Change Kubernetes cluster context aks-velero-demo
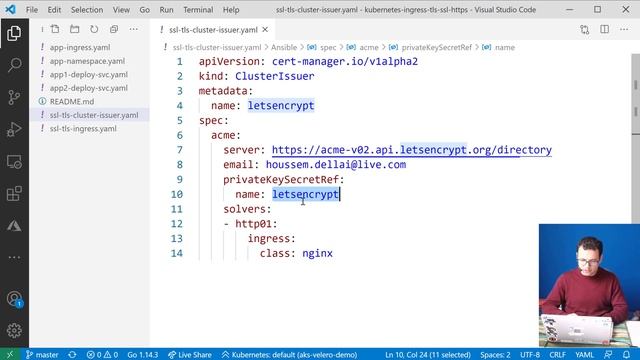 (x=289, y=355)
